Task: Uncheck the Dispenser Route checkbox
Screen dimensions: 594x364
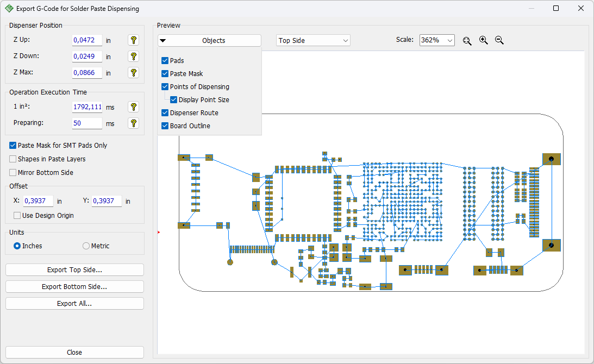Action: 165,113
